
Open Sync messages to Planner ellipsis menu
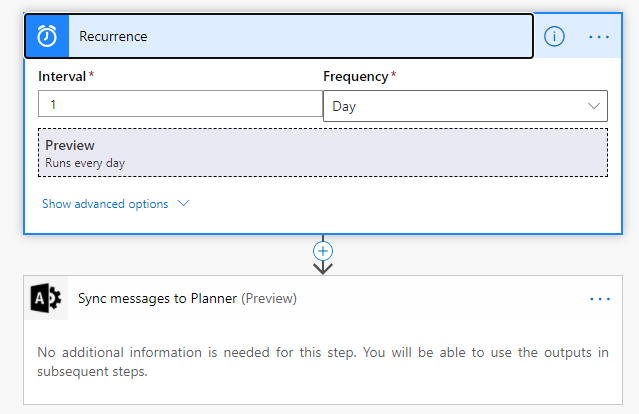pyautogui.click(x=599, y=298)
